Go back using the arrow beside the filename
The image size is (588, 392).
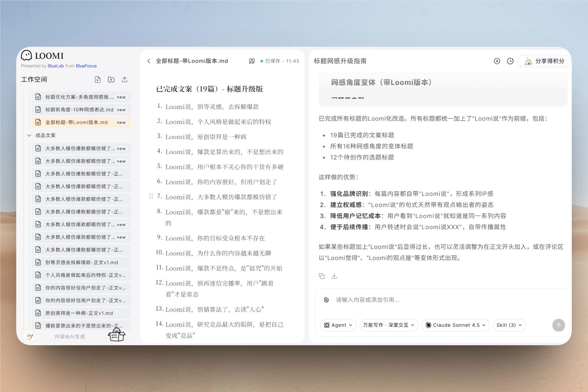point(149,61)
